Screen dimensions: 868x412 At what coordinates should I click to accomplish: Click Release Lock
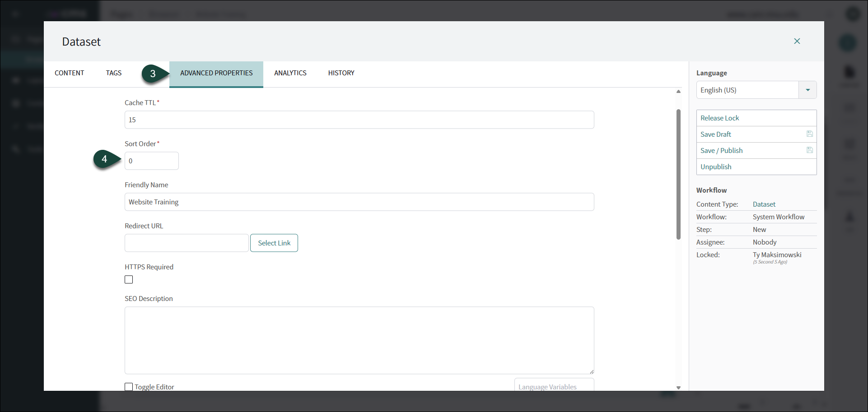[x=719, y=118]
